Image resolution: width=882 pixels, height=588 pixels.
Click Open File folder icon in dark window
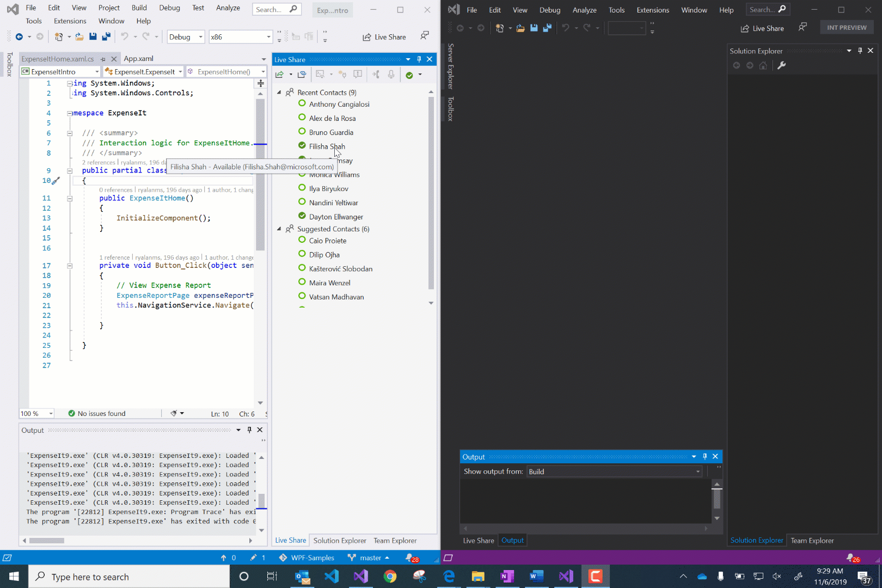520,28
